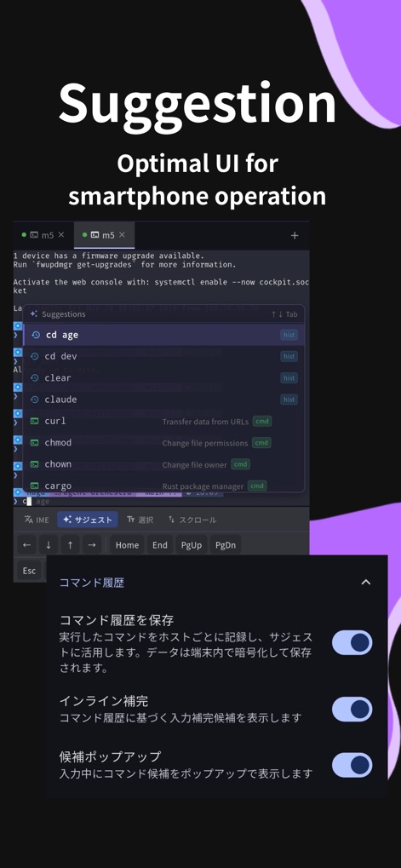The height and width of the screenshot is (868, 401).
Task: Tap the End key button
Action: point(160,545)
